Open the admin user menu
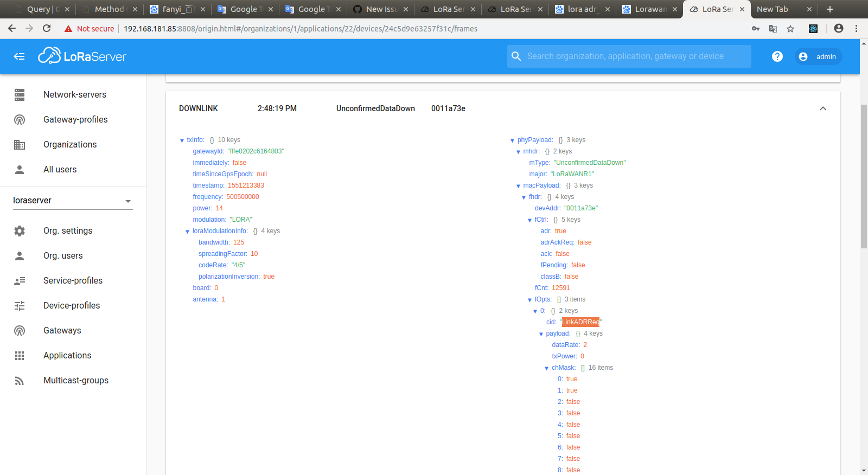 pyautogui.click(x=819, y=56)
